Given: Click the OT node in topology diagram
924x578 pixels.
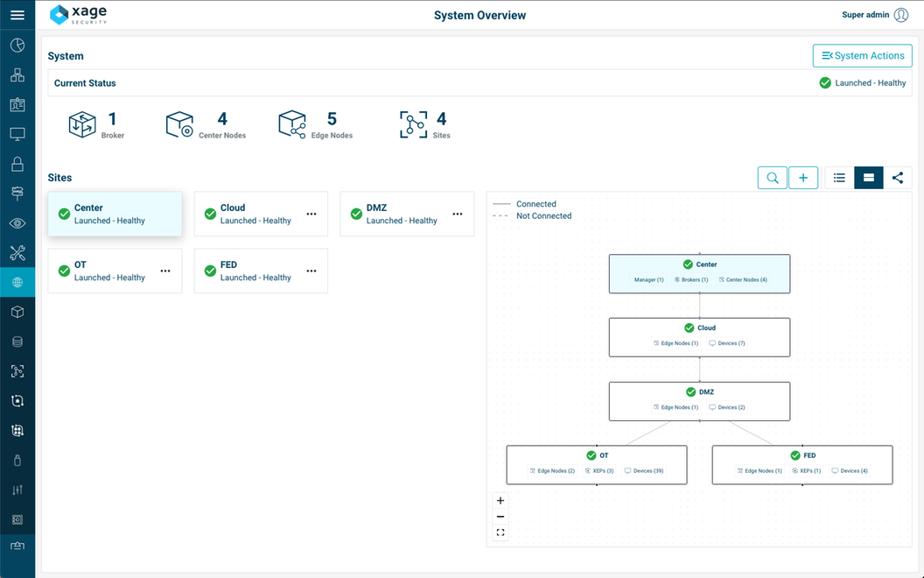Looking at the screenshot, I should (597, 465).
